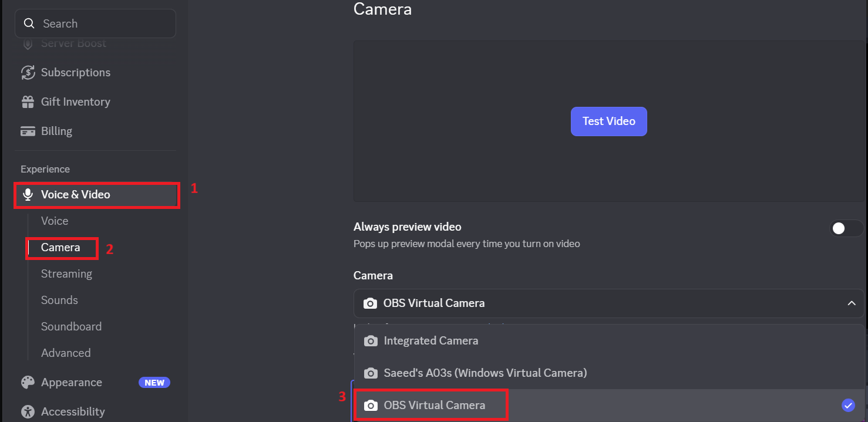The image size is (868, 422).
Task: Collapse the Camera dropdown with chevron arrow
Action: click(x=852, y=303)
